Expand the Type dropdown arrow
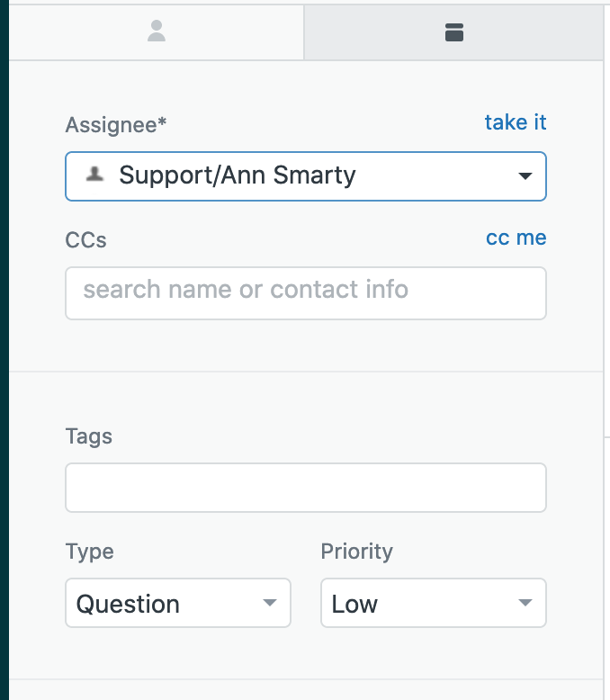Screen dimensions: 610x700 [x=270, y=603]
